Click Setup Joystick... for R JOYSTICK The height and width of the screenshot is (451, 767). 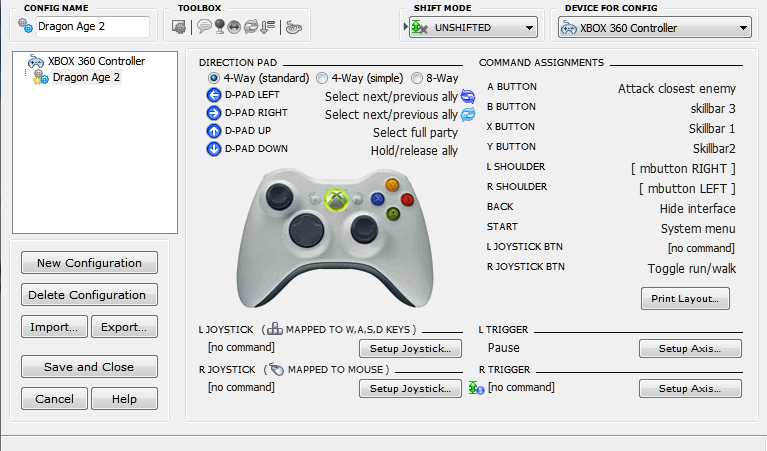(x=410, y=388)
